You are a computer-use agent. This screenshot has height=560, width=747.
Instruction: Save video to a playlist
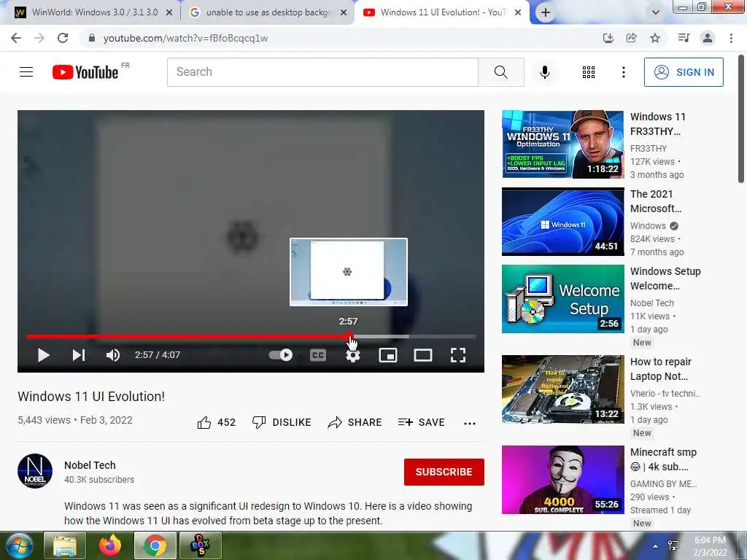point(421,422)
